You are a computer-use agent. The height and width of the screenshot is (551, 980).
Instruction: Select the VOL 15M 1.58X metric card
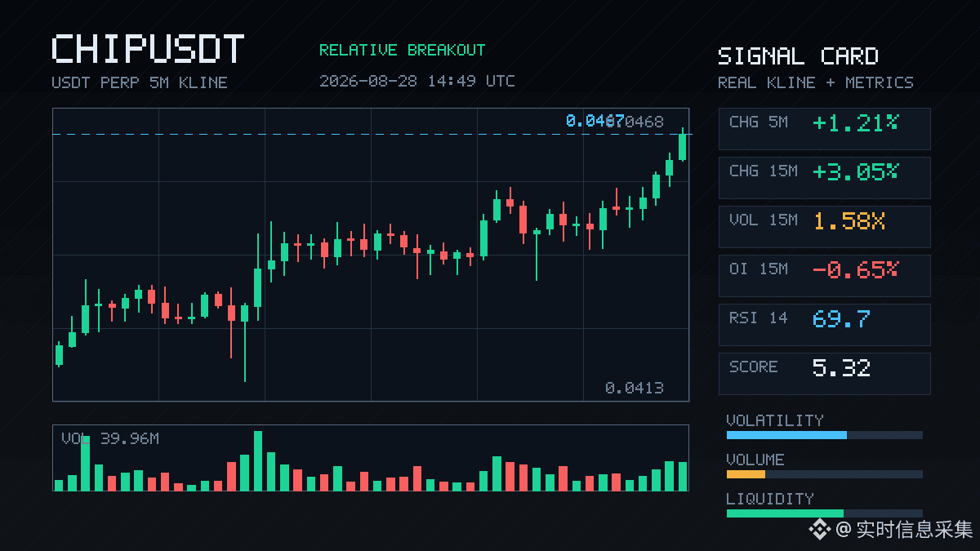pyautogui.click(x=824, y=227)
